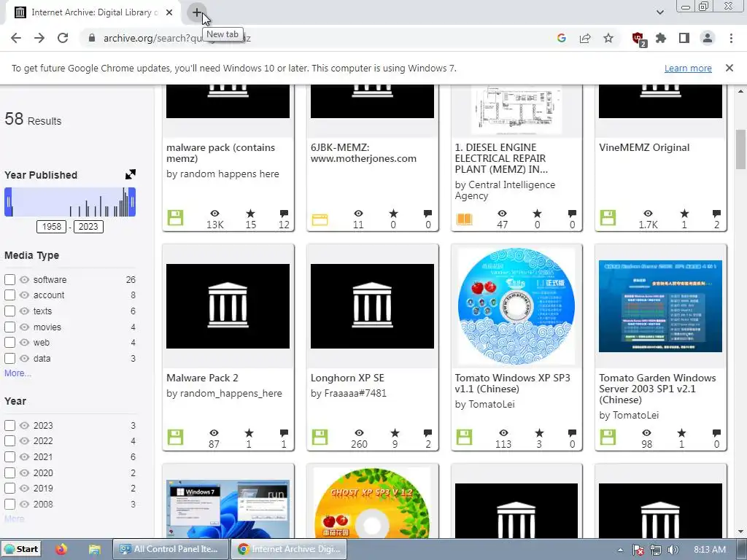The width and height of the screenshot is (747, 560).
Task: Click texts book icon on DIESEL ENGINE card
Action: click(465, 219)
